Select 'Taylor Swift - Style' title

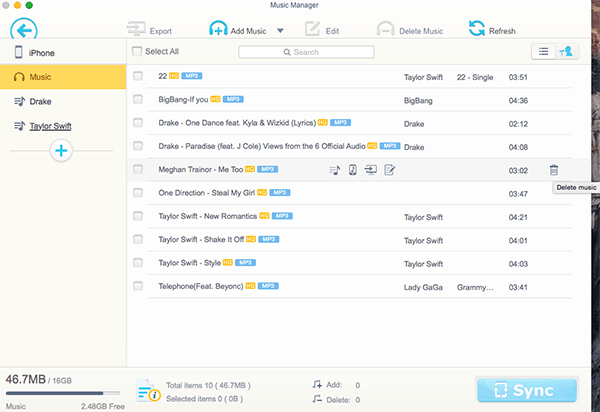click(189, 263)
